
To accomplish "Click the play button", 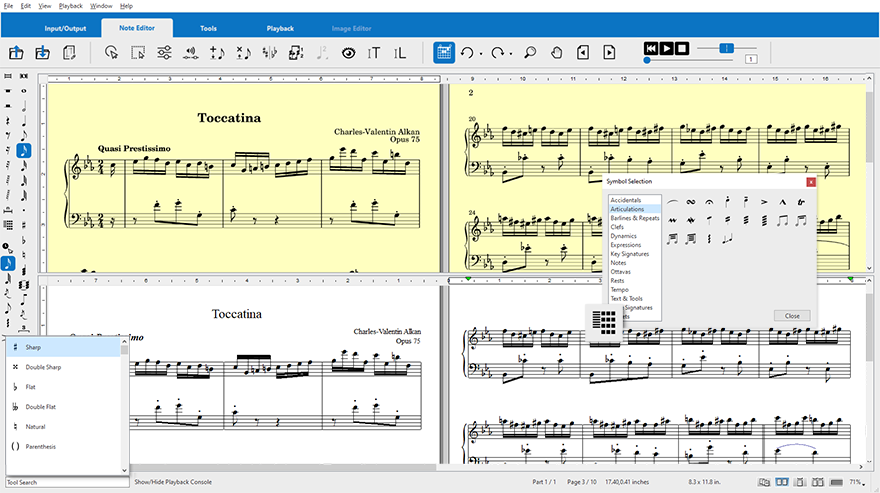I will point(666,48).
